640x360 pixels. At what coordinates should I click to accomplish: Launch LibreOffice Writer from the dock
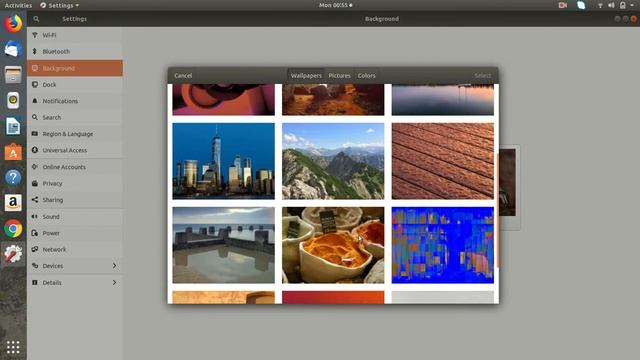coord(13,126)
